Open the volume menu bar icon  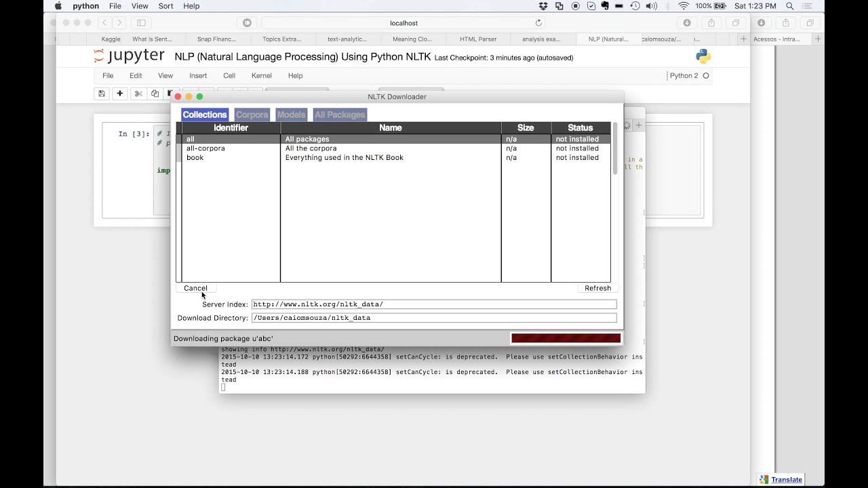coord(651,6)
